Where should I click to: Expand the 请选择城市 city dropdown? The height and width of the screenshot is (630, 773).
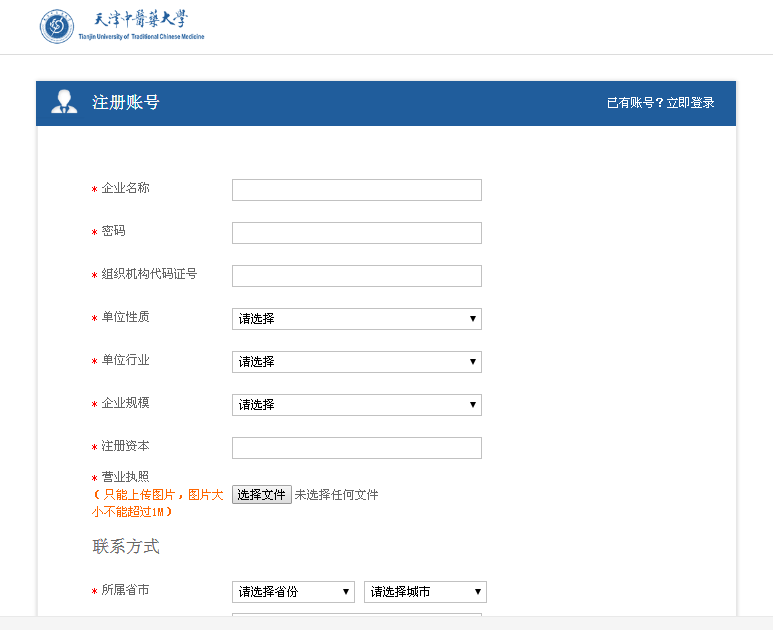pyautogui.click(x=425, y=592)
